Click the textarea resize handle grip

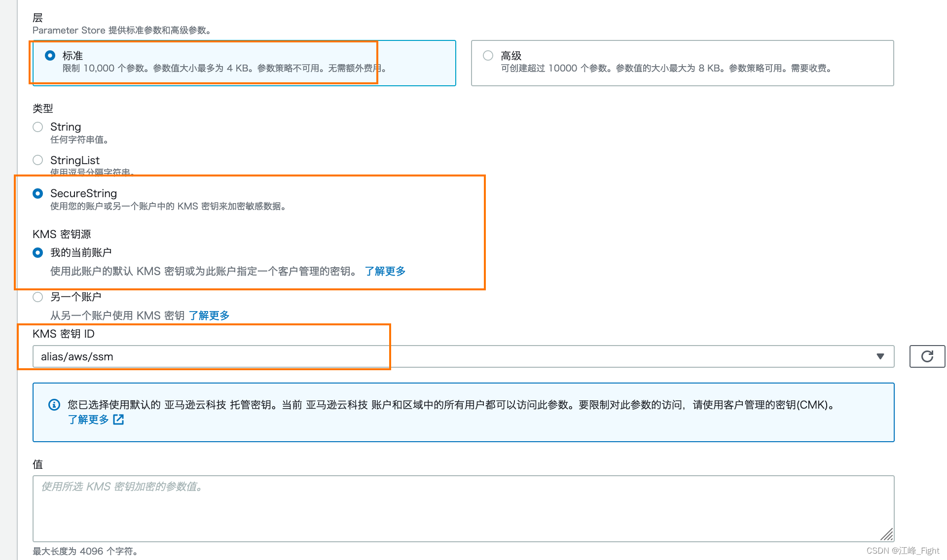point(886,534)
